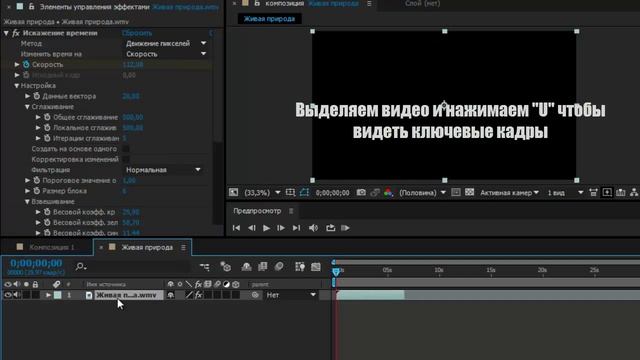Select the 'Живая природа' timeline tab

(147, 247)
